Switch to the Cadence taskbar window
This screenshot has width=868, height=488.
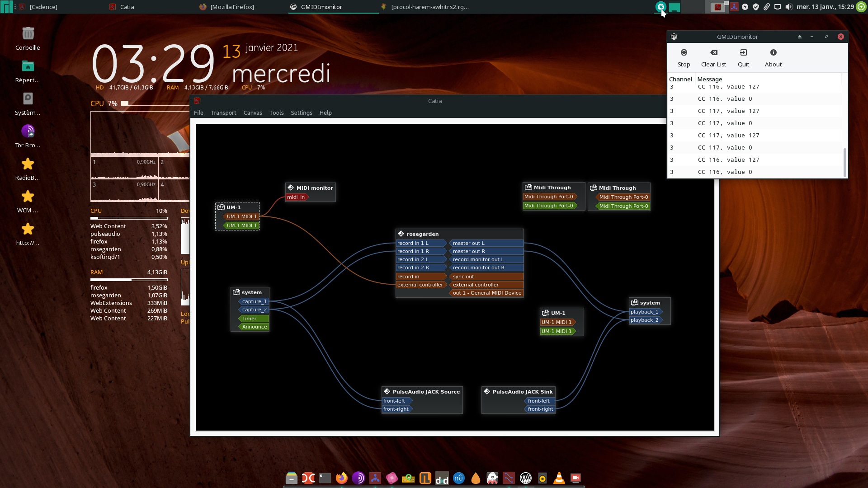click(x=43, y=7)
